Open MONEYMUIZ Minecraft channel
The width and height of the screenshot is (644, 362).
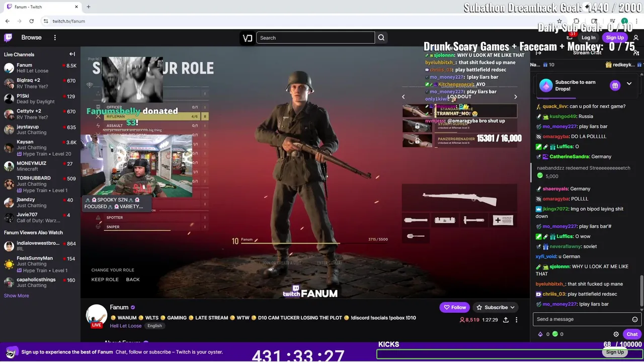click(40, 166)
